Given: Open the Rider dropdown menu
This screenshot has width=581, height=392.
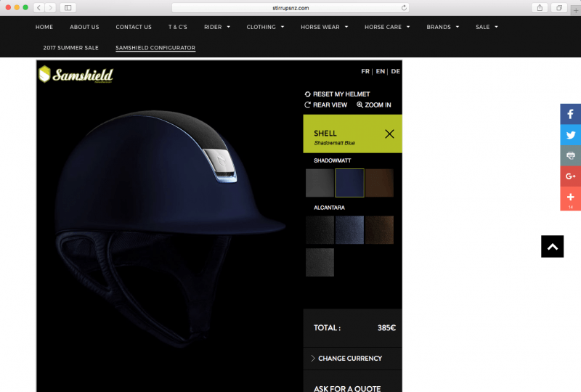Looking at the screenshot, I should 217,27.
